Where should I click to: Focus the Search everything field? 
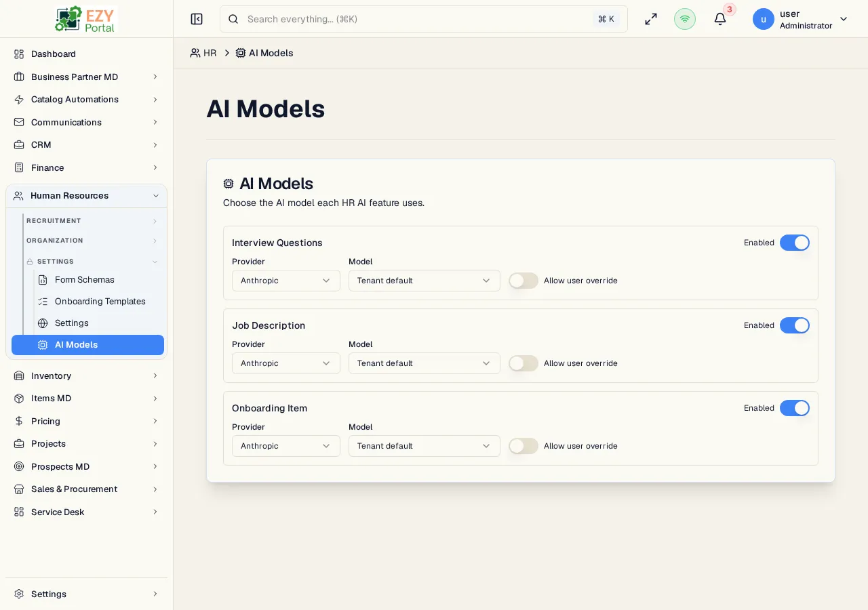click(424, 19)
